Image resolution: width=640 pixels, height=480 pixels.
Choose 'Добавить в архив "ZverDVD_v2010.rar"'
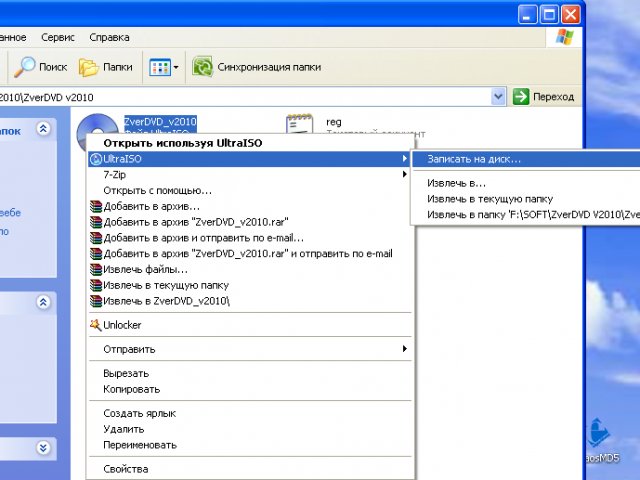[x=250, y=222]
